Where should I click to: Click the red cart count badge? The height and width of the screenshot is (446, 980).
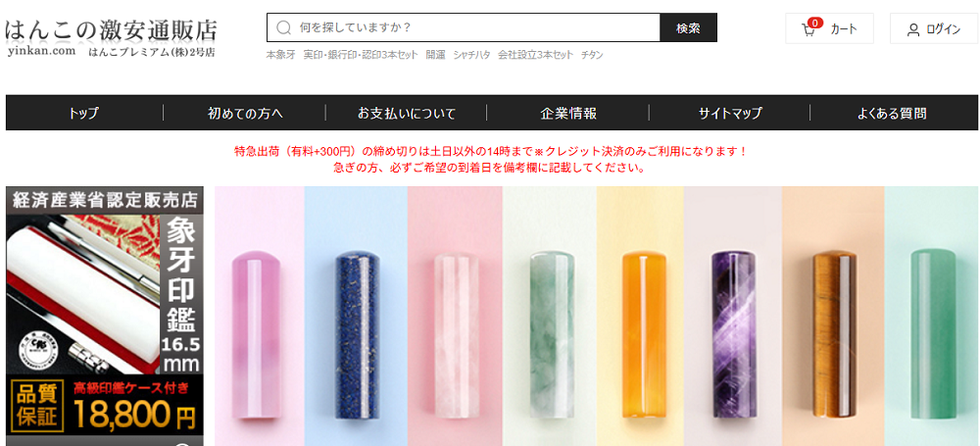(x=814, y=24)
